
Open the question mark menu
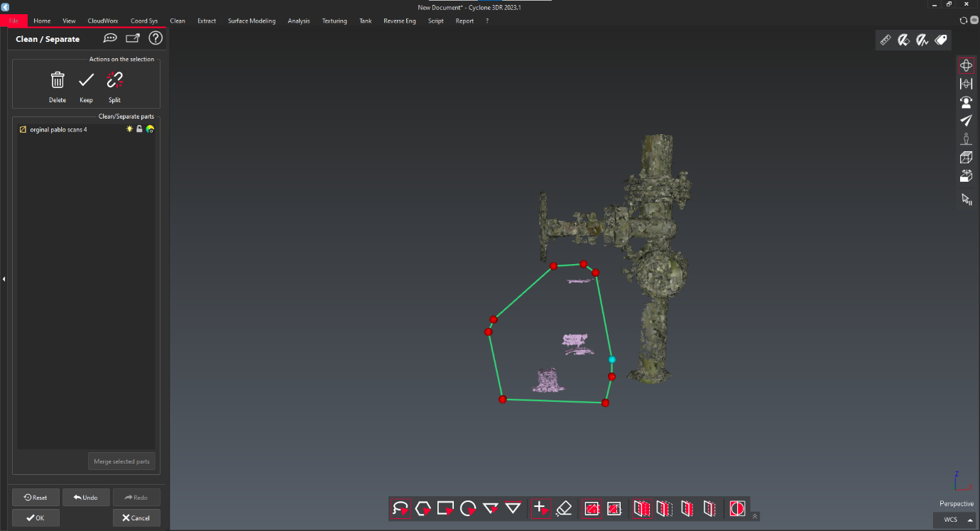click(487, 21)
